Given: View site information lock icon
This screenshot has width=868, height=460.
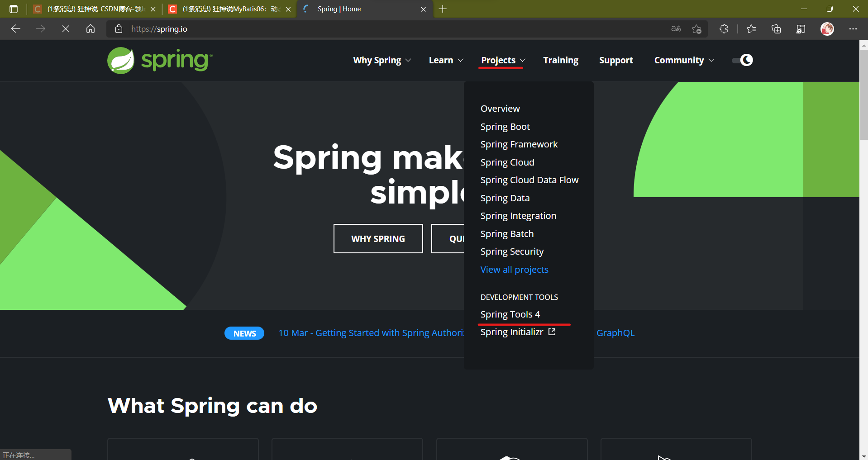Looking at the screenshot, I should (119, 29).
